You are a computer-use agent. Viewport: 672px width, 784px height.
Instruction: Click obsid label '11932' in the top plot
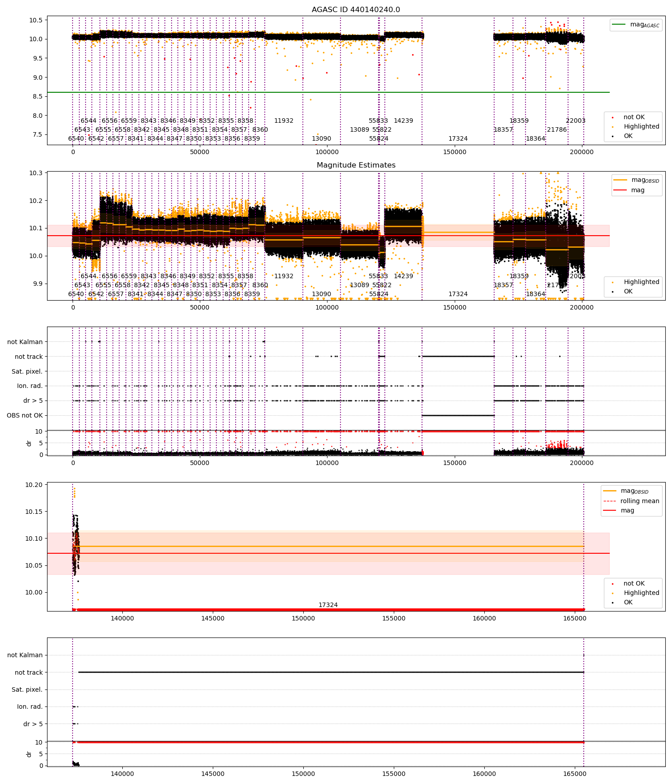pyautogui.click(x=284, y=121)
